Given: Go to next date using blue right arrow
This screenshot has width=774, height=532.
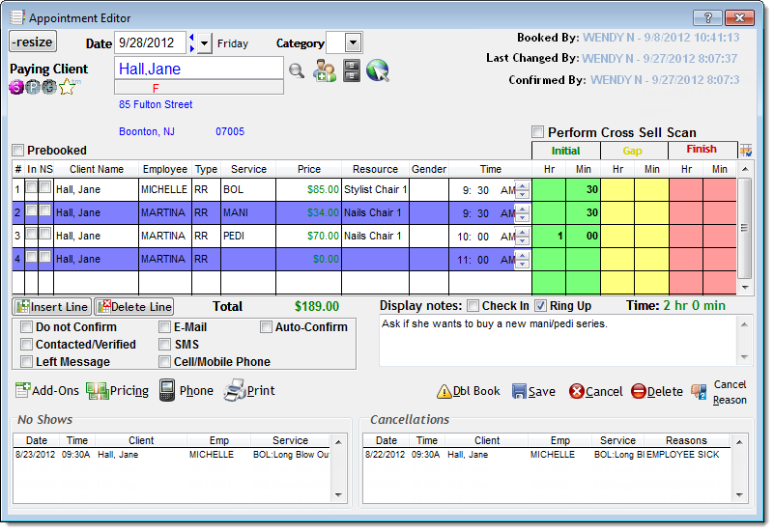Looking at the screenshot, I should click(x=191, y=48).
